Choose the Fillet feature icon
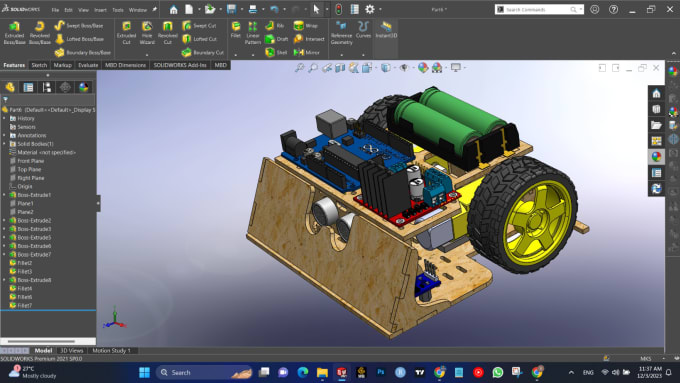The height and width of the screenshot is (383, 680). pyautogui.click(x=235, y=30)
